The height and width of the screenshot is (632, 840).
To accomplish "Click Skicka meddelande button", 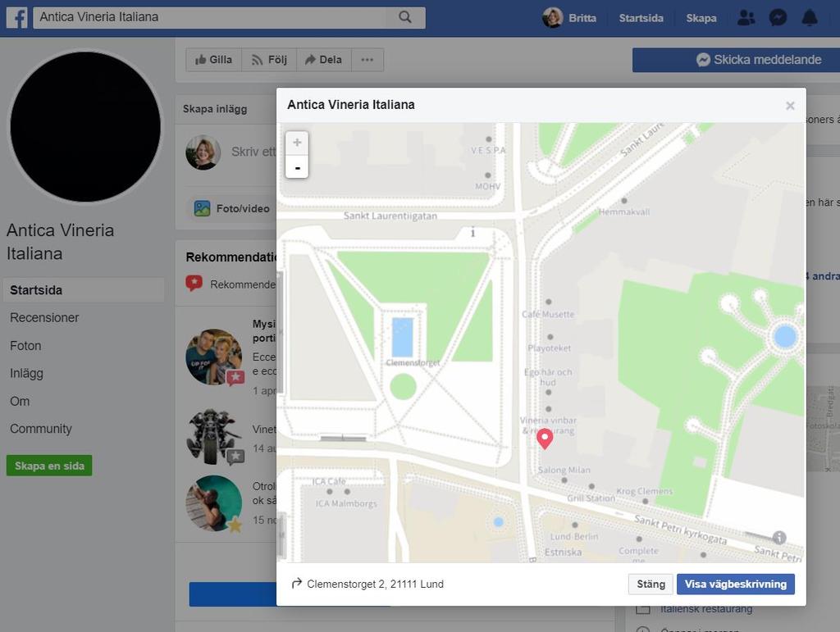I will pos(736,59).
